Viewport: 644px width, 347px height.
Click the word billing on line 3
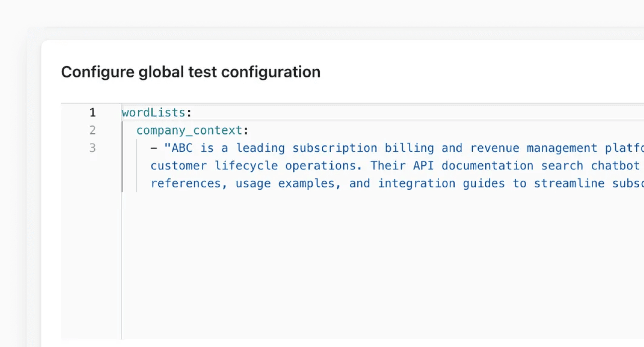click(x=409, y=148)
